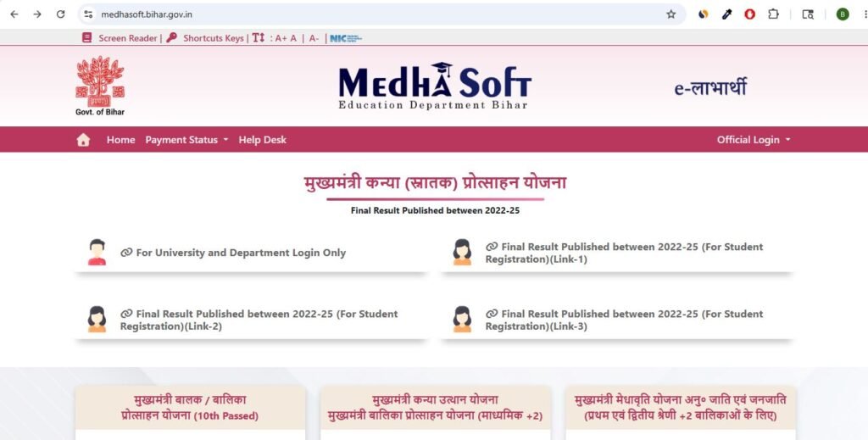The width and height of the screenshot is (868, 440).
Task: Click the female avatar beside Link-1
Action: 462,253
